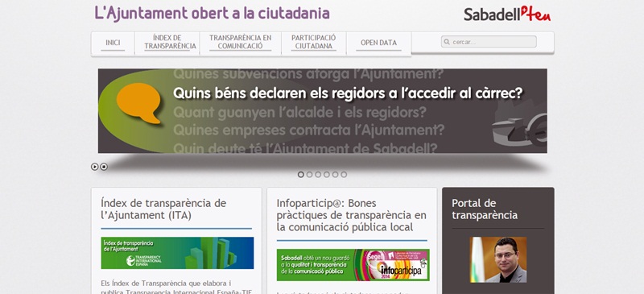Image resolution: width=644 pixels, height=294 pixels.
Task: Click the magnifier icon in search box
Action: (447, 42)
